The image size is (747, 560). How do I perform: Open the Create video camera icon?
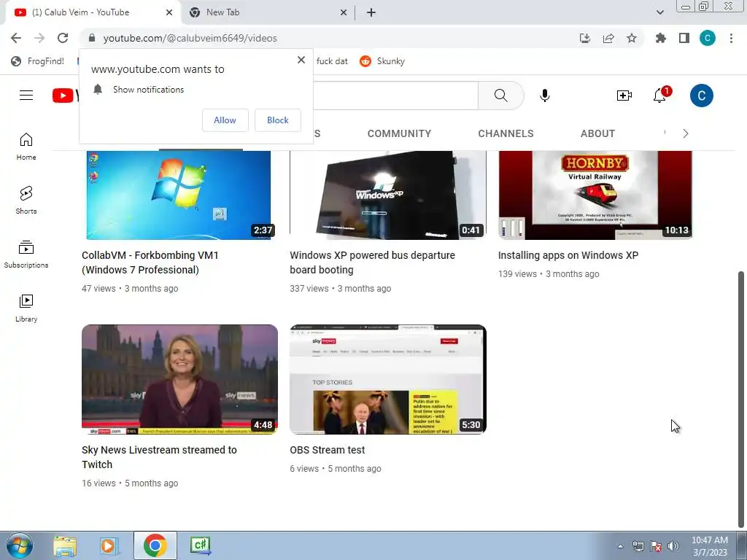tap(624, 96)
